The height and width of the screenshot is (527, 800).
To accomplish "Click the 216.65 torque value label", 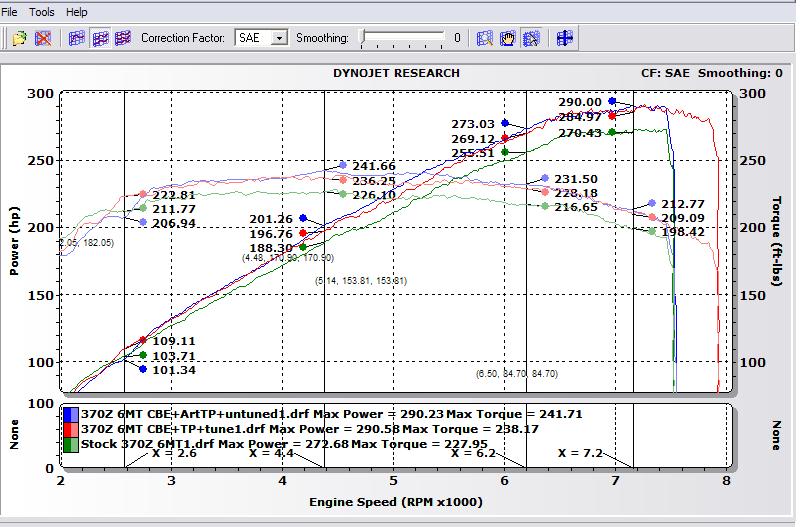I will point(576,207).
